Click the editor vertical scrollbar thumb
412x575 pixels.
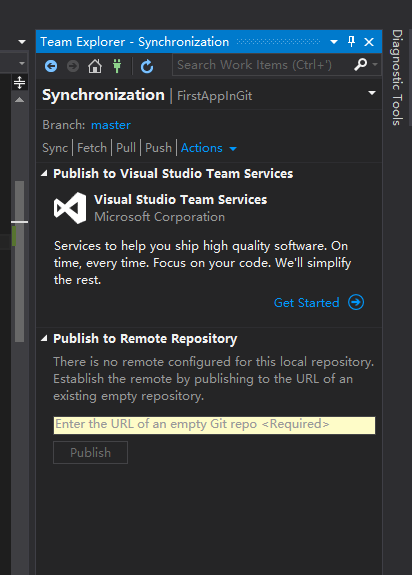[19, 261]
